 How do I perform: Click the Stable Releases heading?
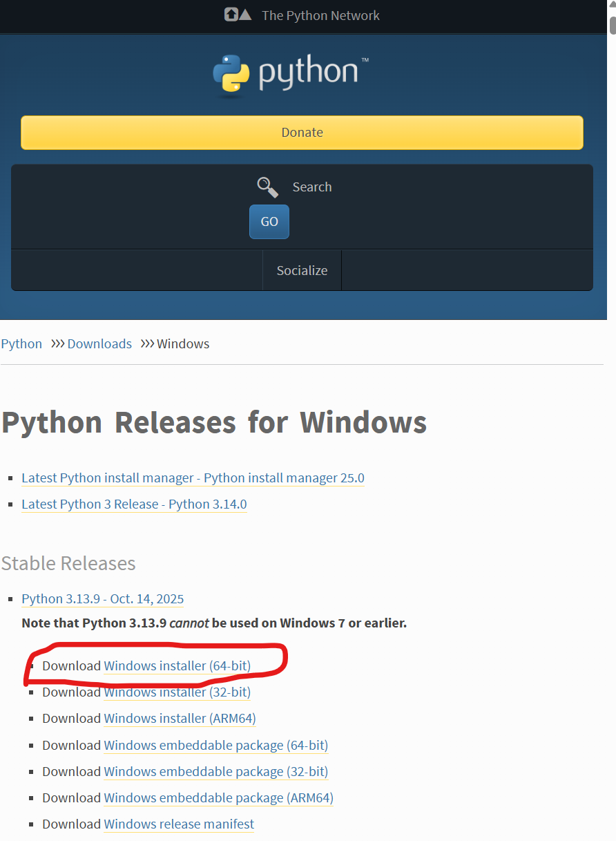(x=68, y=563)
